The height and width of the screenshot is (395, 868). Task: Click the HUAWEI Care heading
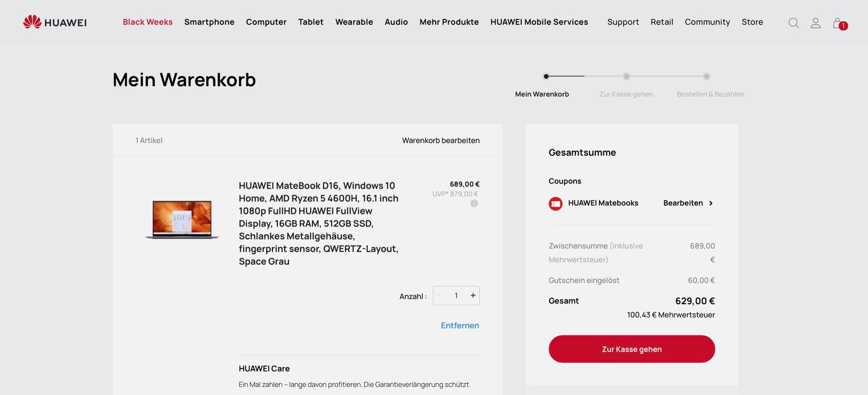[x=264, y=369]
